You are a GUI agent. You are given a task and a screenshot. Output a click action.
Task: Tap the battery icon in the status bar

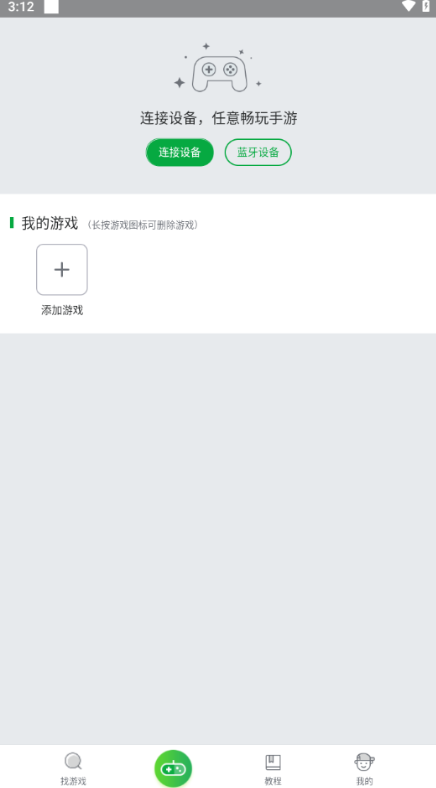coord(426,6)
